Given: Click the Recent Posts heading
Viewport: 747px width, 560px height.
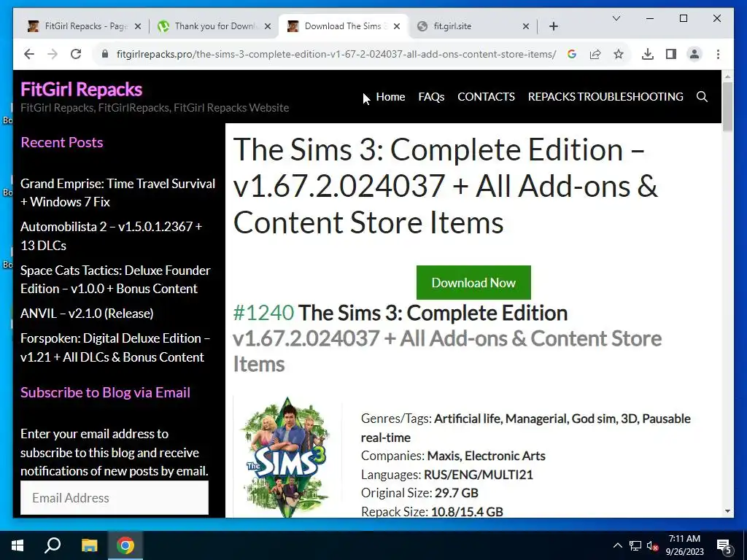Looking at the screenshot, I should point(62,142).
